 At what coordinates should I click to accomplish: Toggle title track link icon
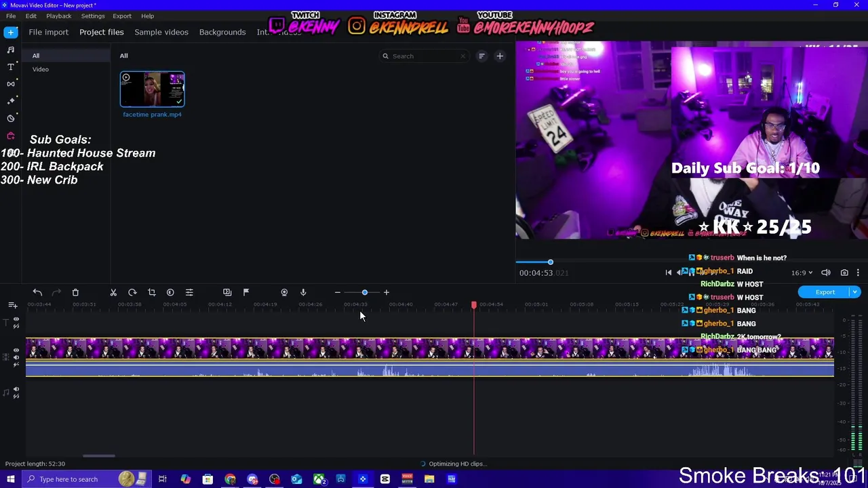[16, 326]
